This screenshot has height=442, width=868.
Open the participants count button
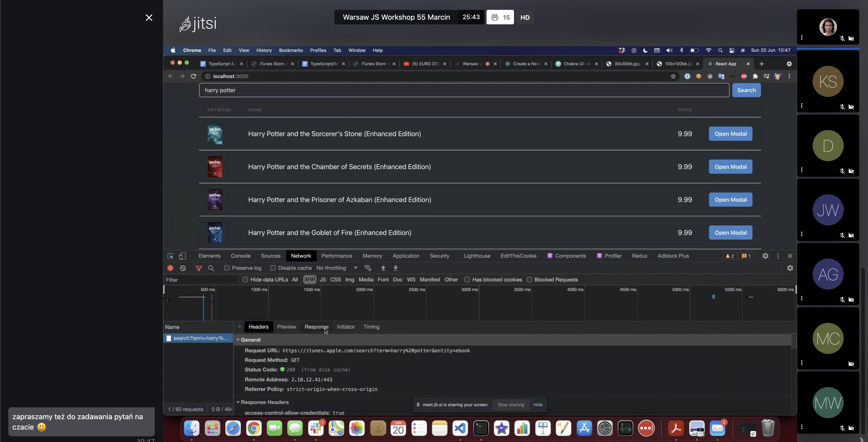[x=500, y=17]
